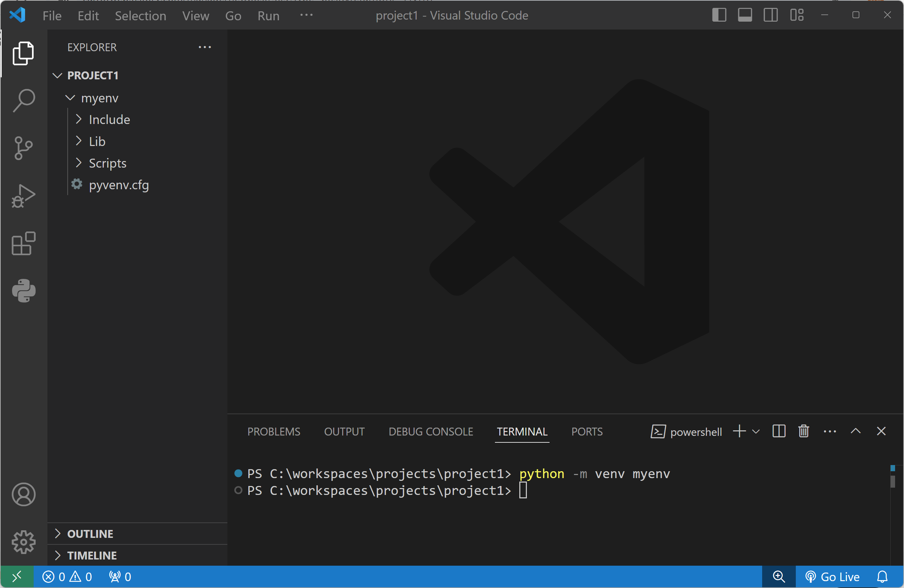Split the terminal pane
The image size is (904, 588).
(778, 431)
